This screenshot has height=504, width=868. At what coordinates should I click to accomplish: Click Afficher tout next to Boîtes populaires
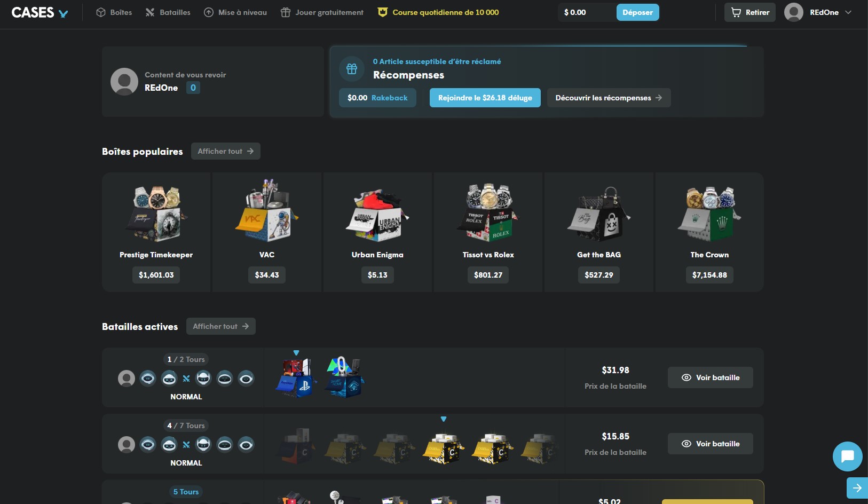pos(225,151)
